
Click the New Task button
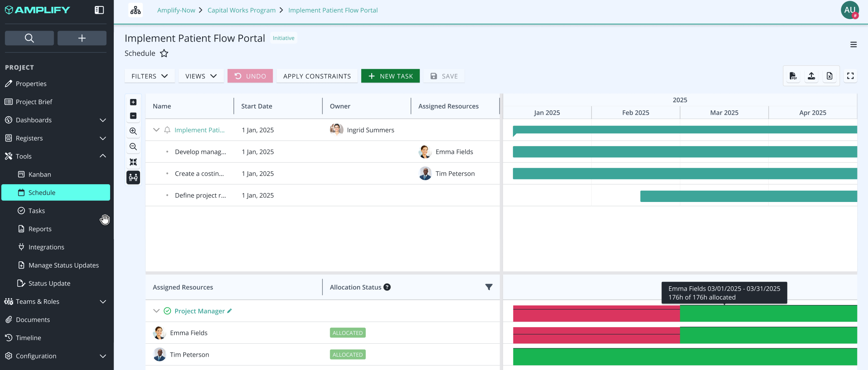click(390, 76)
